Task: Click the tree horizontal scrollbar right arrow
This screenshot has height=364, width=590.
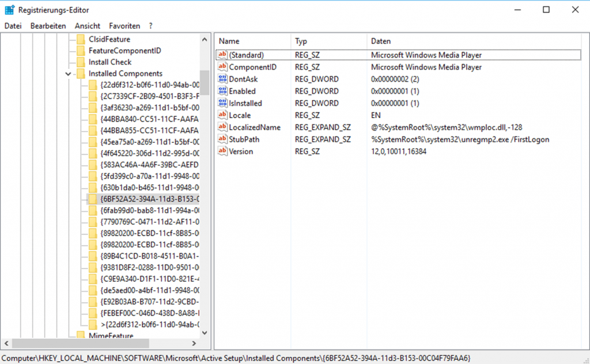Action: click(x=194, y=343)
